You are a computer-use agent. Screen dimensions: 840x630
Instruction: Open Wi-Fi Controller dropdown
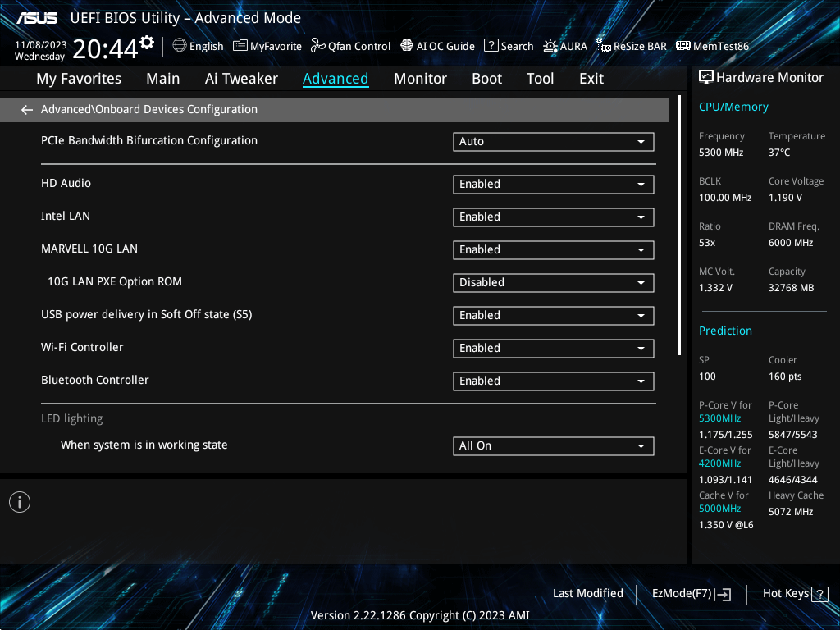554,348
